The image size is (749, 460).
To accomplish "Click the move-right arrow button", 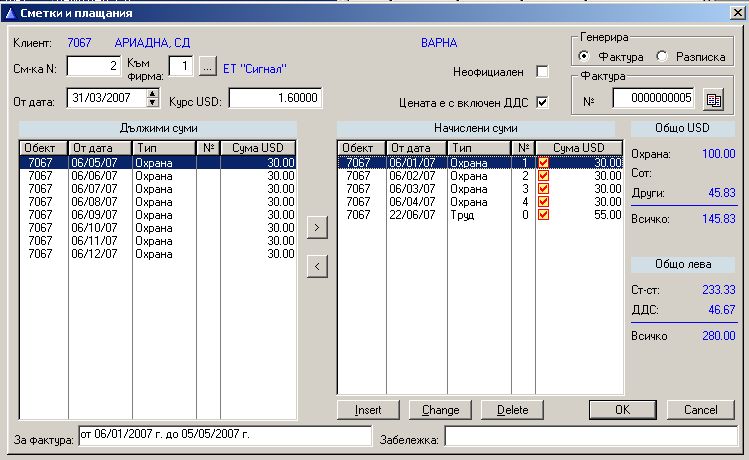I will coord(317,227).
